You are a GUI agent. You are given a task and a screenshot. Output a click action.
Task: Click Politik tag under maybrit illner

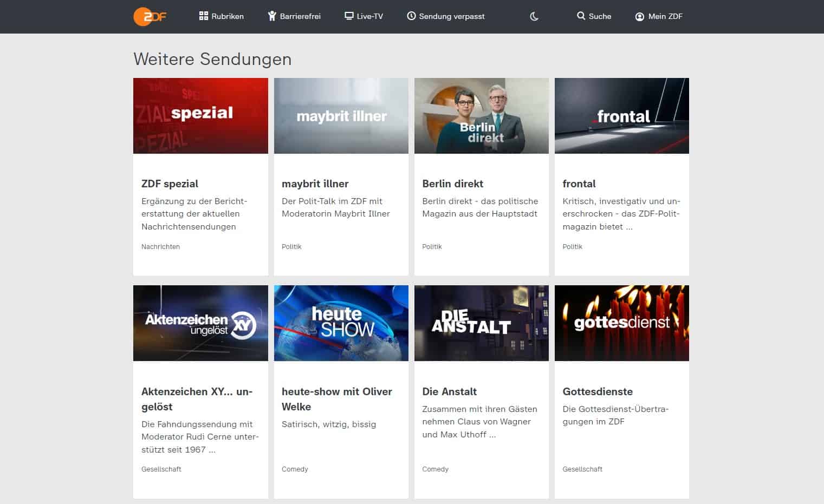point(291,246)
